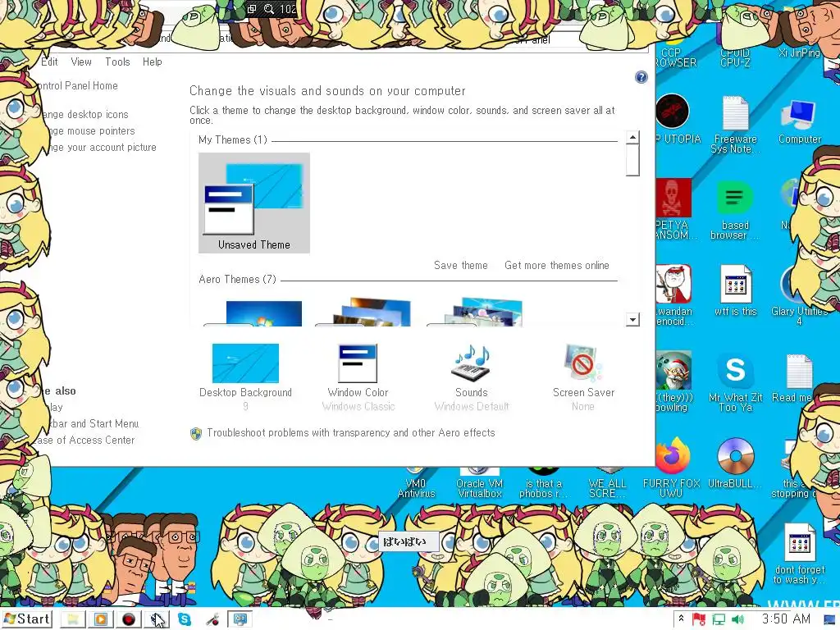Viewport: 840px width, 630px height.
Task: Select is that a phobos desktop icon
Action: click(543, 482)
